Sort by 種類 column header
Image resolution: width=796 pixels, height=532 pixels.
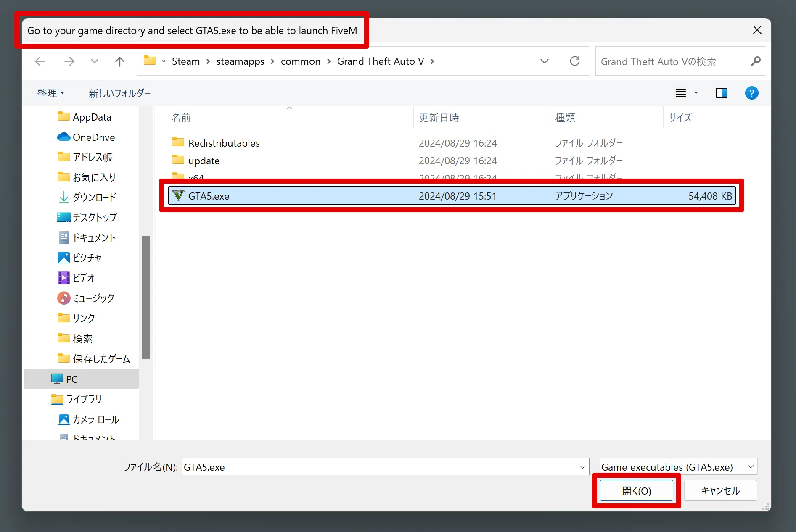565,118
